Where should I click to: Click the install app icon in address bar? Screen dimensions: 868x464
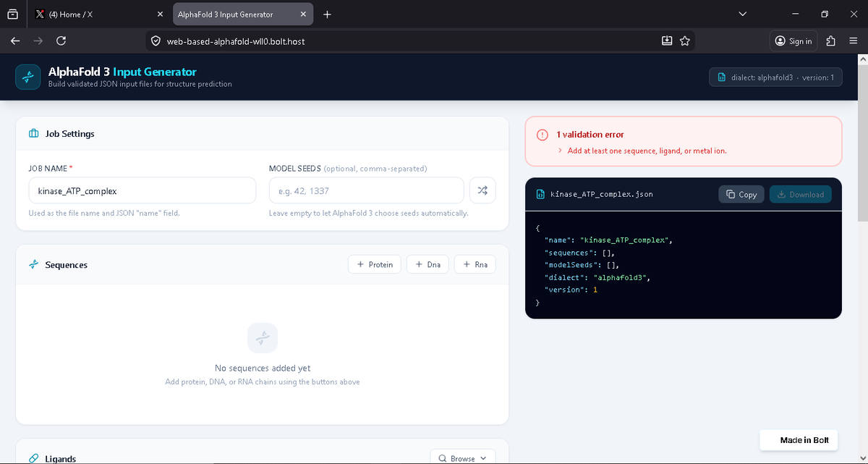[x=667, y=41]
